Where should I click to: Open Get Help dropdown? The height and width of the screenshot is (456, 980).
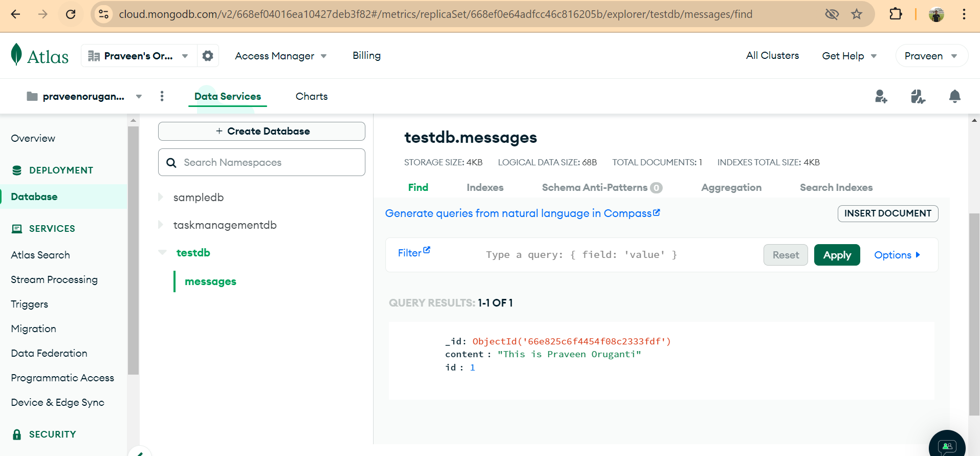pyautogui.click(x=850, y=56)
